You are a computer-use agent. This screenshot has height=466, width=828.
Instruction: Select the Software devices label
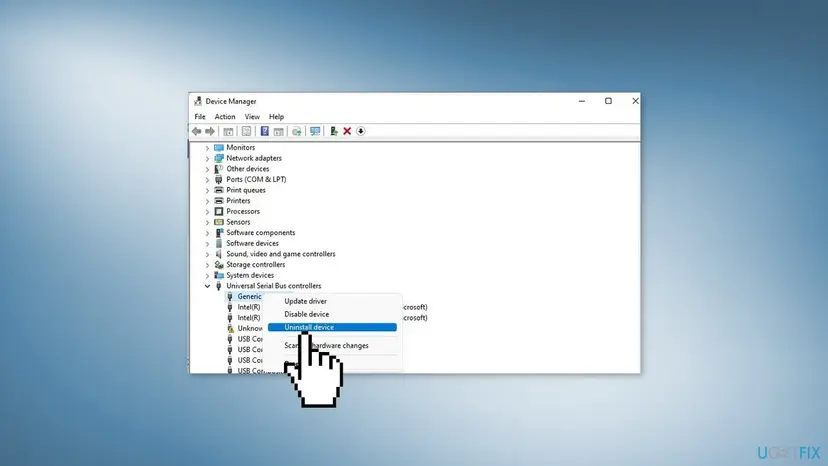[252, 243]
